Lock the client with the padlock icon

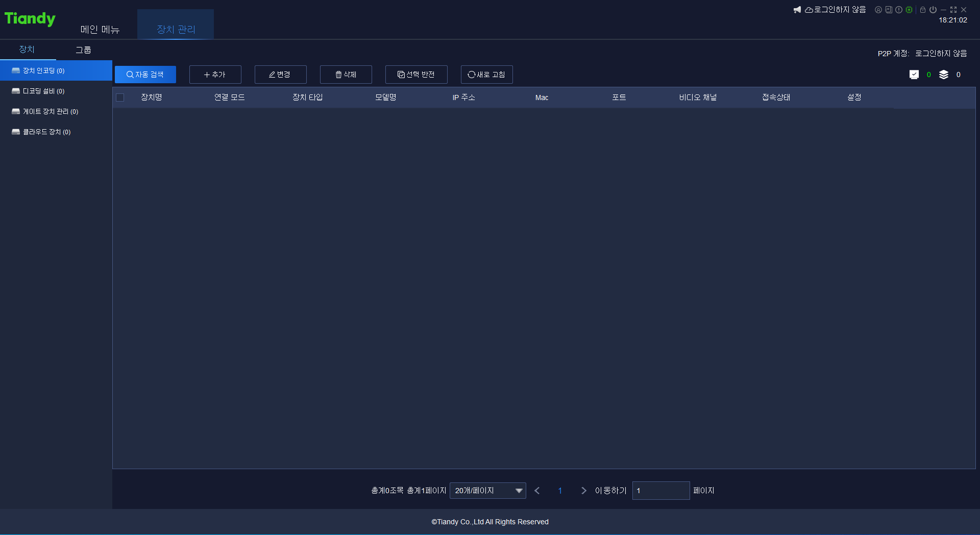pyautogui.click(x=923, y=10)
